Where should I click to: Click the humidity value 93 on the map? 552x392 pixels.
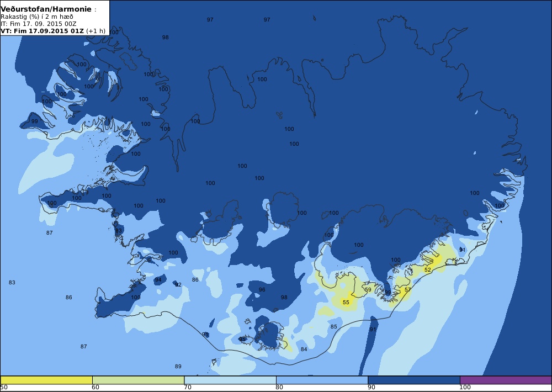(x=119, y=231)
